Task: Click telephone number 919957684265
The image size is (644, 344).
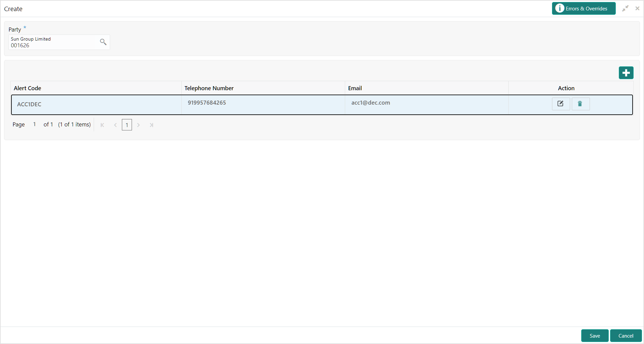Action: (x=207, y=103)
